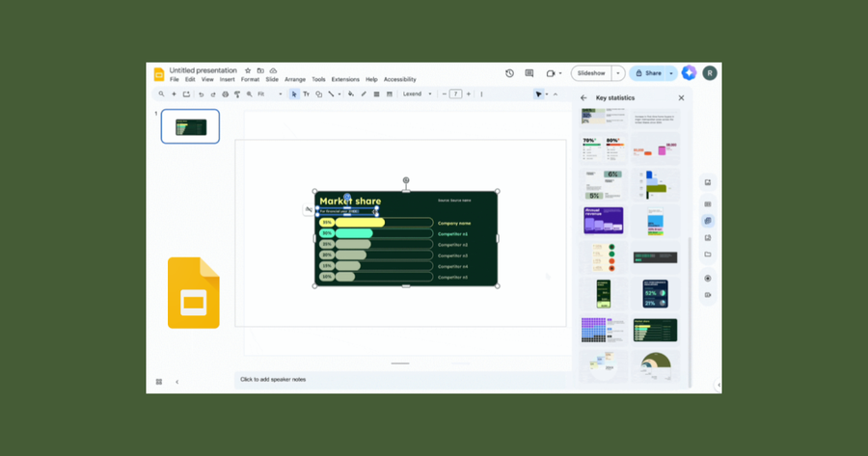Click the Market share title on slide

click(350, 201)
